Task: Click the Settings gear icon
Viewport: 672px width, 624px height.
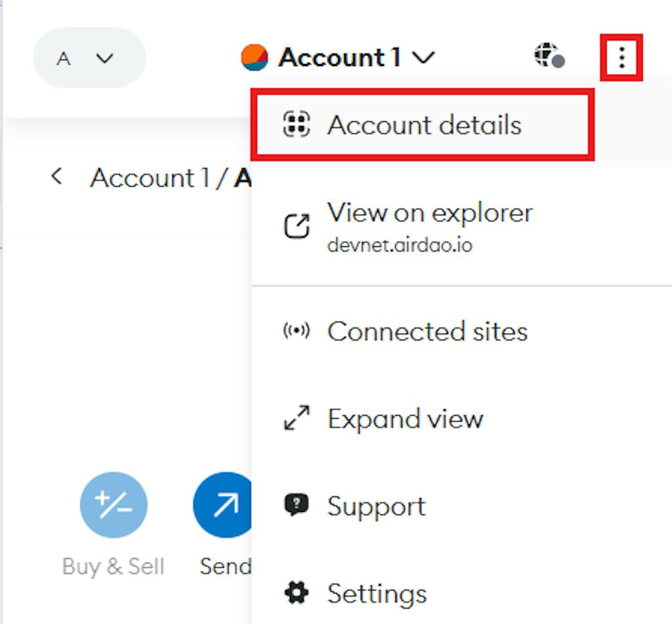Action: 296,593
